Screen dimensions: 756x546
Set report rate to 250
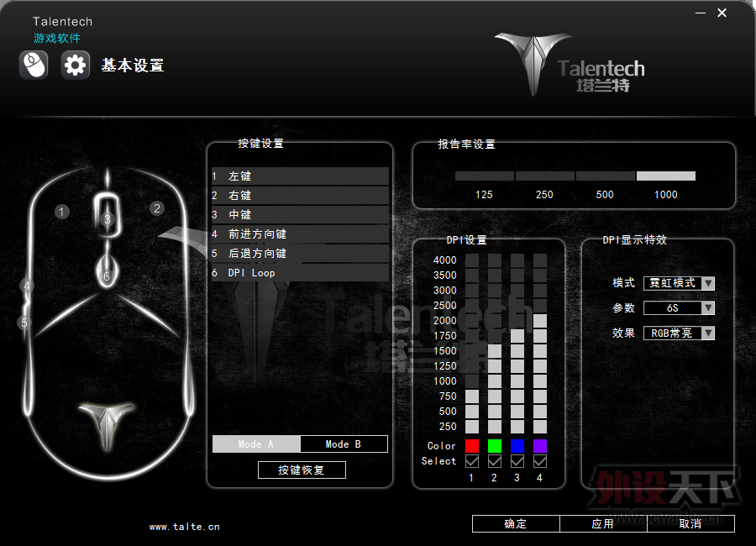click(545, 176)
